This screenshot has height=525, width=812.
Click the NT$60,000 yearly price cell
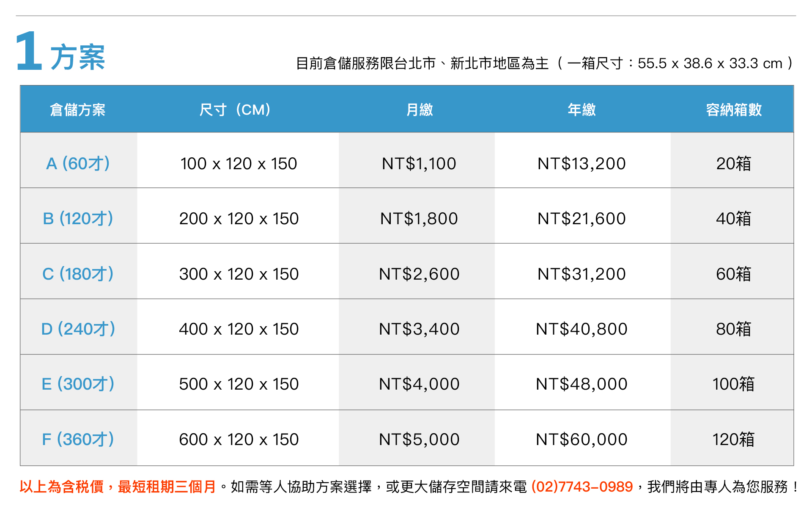[582, 439]
